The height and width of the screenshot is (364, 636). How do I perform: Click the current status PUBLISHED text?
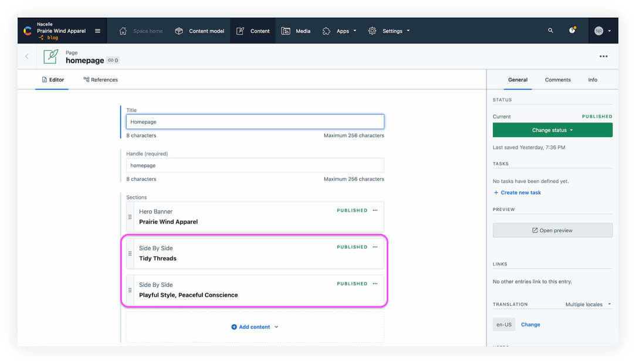point(597,116)
